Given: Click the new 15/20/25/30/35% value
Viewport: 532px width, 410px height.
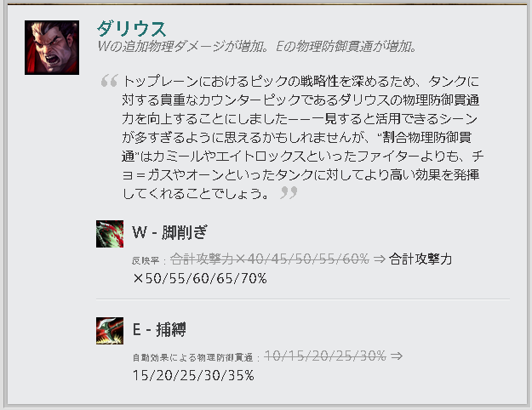Looking at the screenshot, I should [x=193, y=375].
